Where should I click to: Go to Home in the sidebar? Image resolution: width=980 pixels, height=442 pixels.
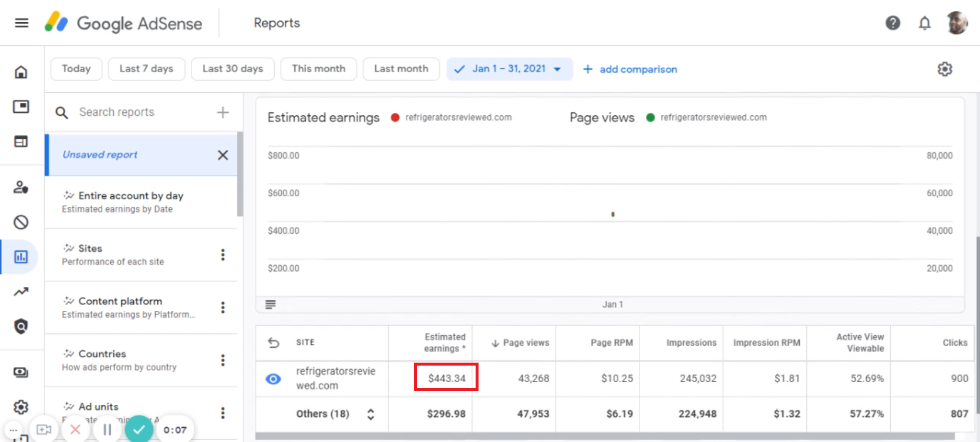(x=21, y=72)
